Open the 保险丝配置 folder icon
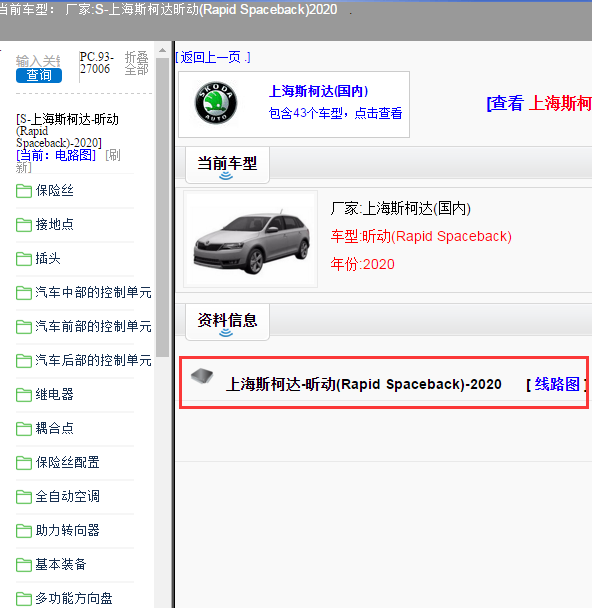 tap(24, 463)
